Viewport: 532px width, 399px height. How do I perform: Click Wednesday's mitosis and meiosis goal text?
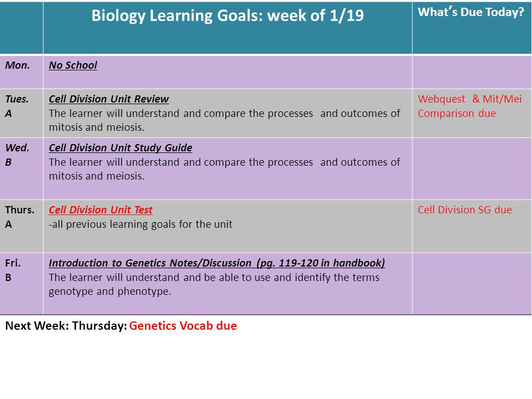coord(224,169)
